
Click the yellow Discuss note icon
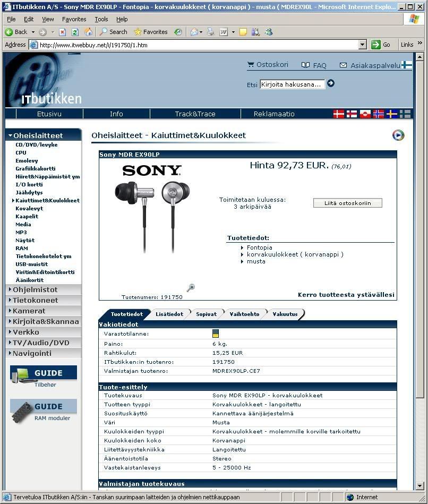point(243,32)
